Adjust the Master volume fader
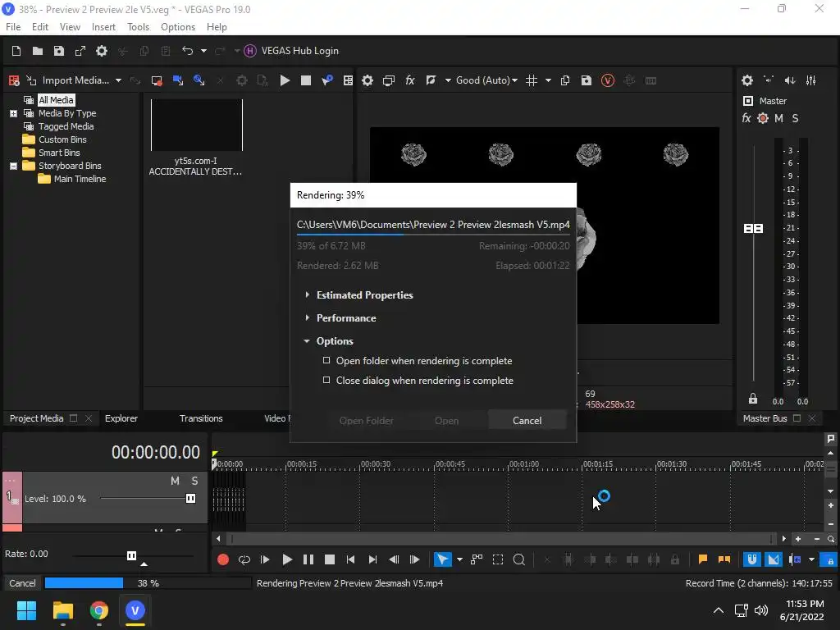 pyautogui.click(x=754, y=229)
